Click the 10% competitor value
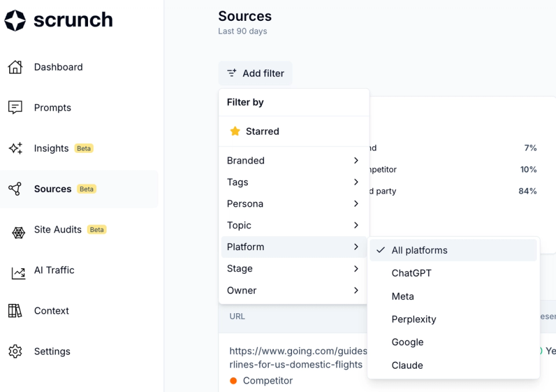556x392 pixels. pyautogui.click(x=528, y=170)
